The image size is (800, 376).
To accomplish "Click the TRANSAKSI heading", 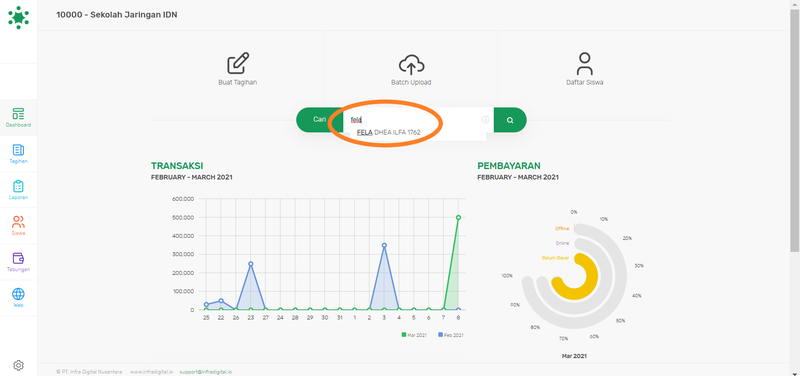I will [x=177, y=166].
